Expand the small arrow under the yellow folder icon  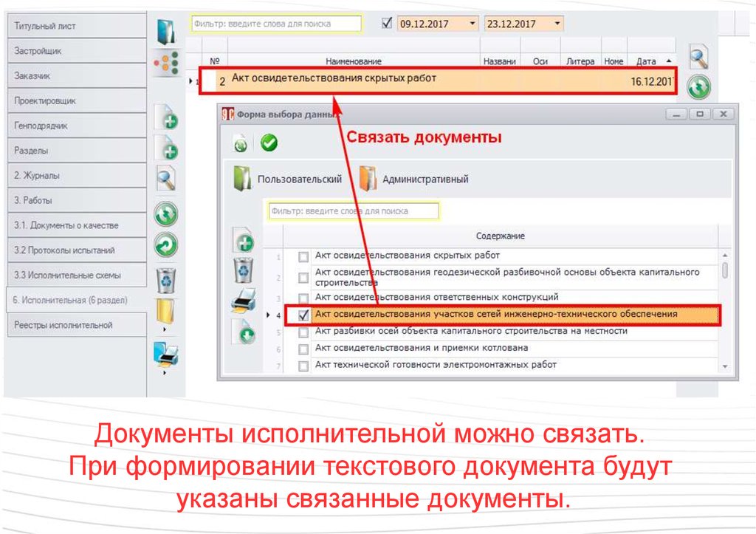point(165,329)
